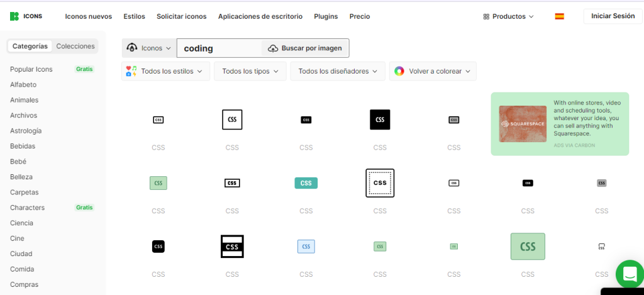Switch to the Colecciones tab
Viewport: 644px width, 295px height.
[x=75, y=46]
